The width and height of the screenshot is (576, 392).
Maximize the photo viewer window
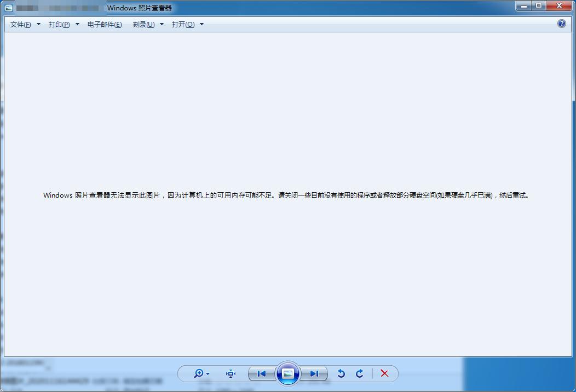click(x=539, y=5)
